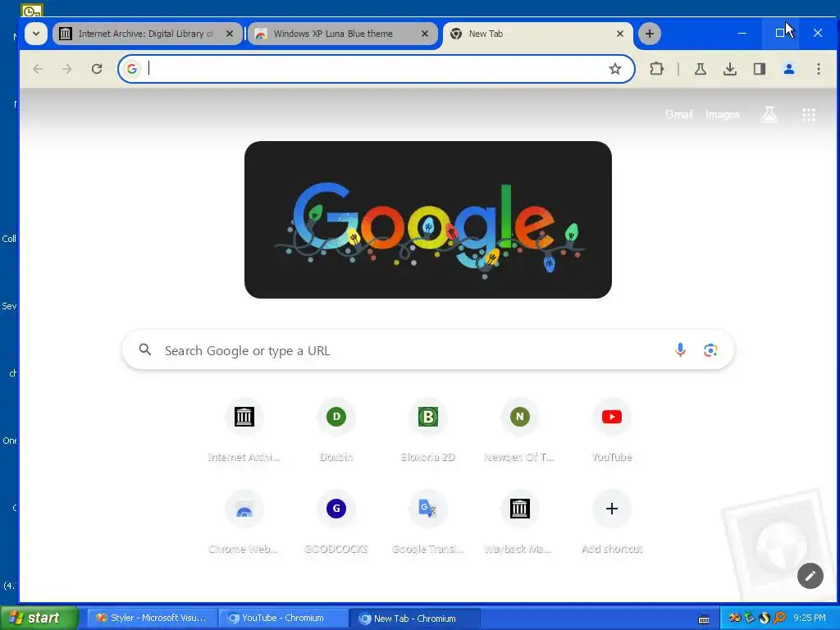Open the Internet Archive shortcut

coord(244,431)
